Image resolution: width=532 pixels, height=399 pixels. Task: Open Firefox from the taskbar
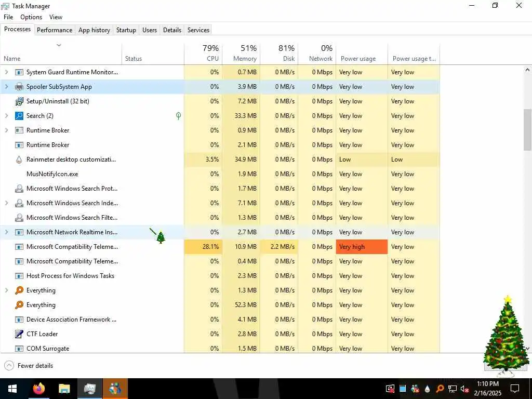(39, 389)
